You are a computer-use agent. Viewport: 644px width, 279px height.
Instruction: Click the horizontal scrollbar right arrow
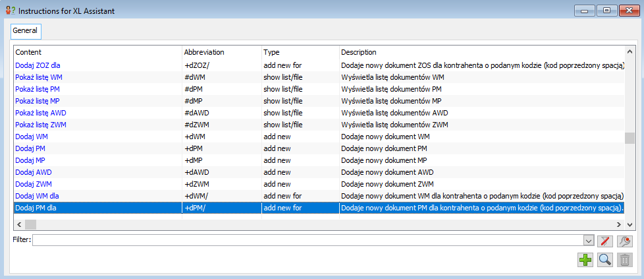coord(620,224)
